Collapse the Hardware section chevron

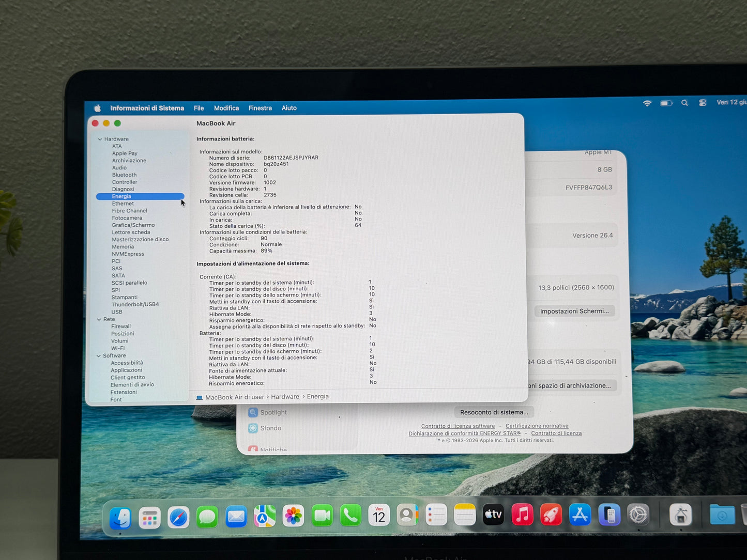[x=100, y=139]
